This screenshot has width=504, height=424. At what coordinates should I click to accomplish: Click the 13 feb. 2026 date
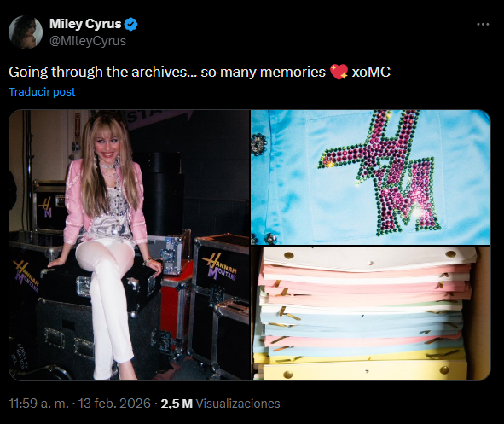(x=114, y=404)
